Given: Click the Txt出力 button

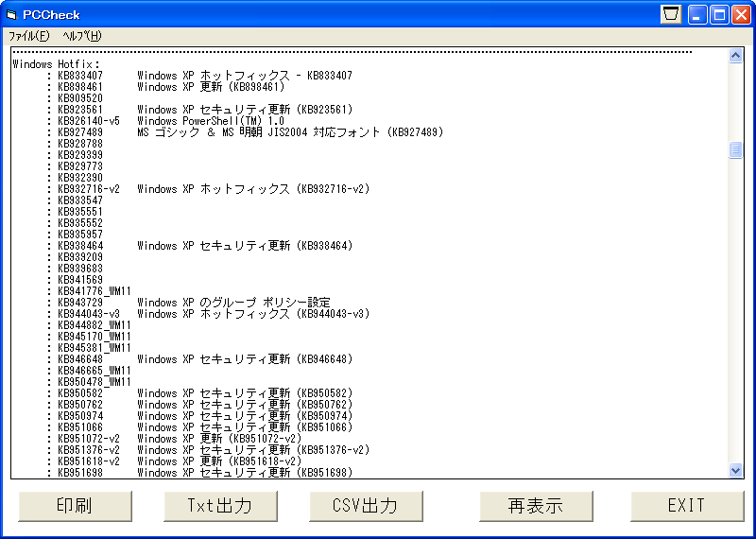Looking at the screenshot, I should coord(220,506).
